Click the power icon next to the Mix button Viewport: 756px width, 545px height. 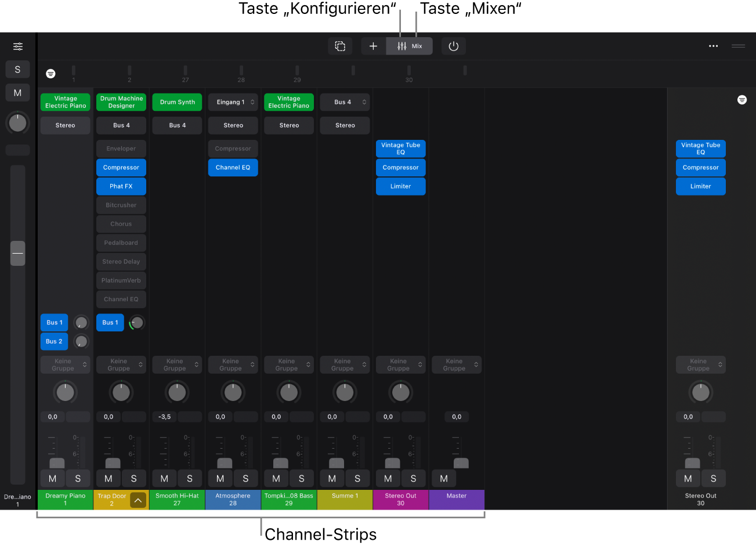pyautogui.click(x=453, y=46)
